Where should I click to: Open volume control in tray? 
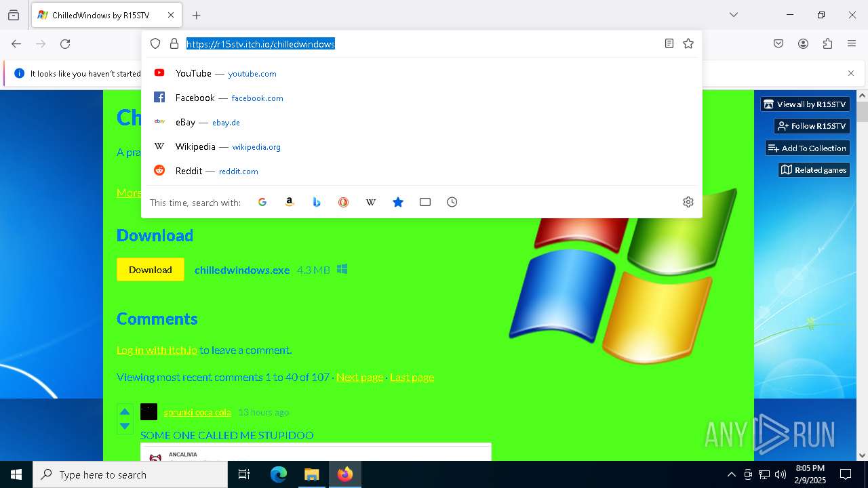(x=781, y=474)
